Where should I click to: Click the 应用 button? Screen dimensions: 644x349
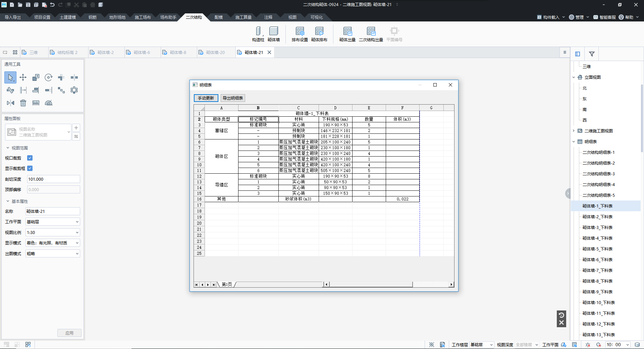click(x=69, y=333)
